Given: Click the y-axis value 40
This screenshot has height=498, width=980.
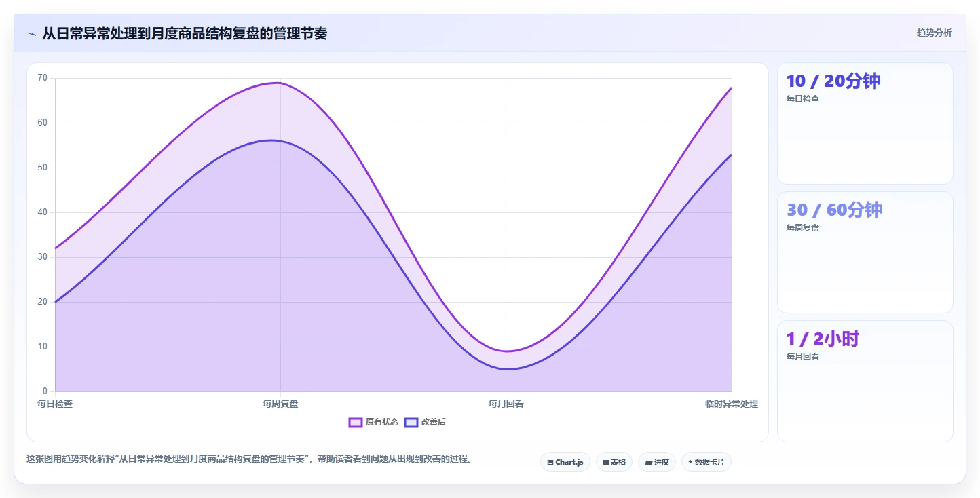Looking at the screenshot, I should [43, 212].
